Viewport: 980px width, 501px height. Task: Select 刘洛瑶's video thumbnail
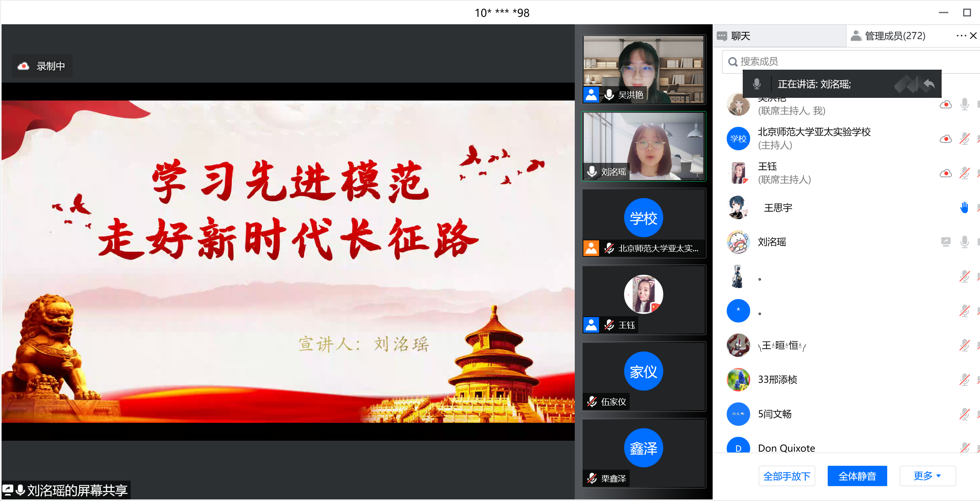tap(644, 146)
